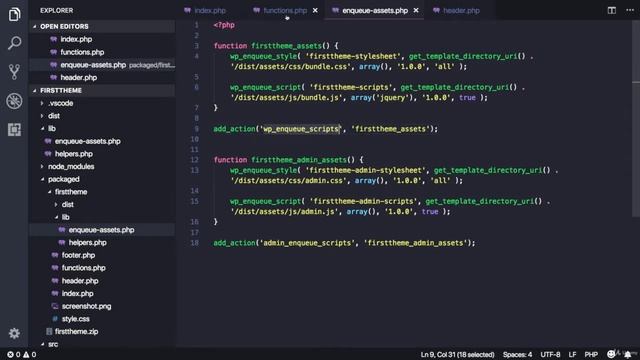Expand the top-level dist folder
Image resolution: width=640 pixels, height=360 pixels.
click(54, 116)
